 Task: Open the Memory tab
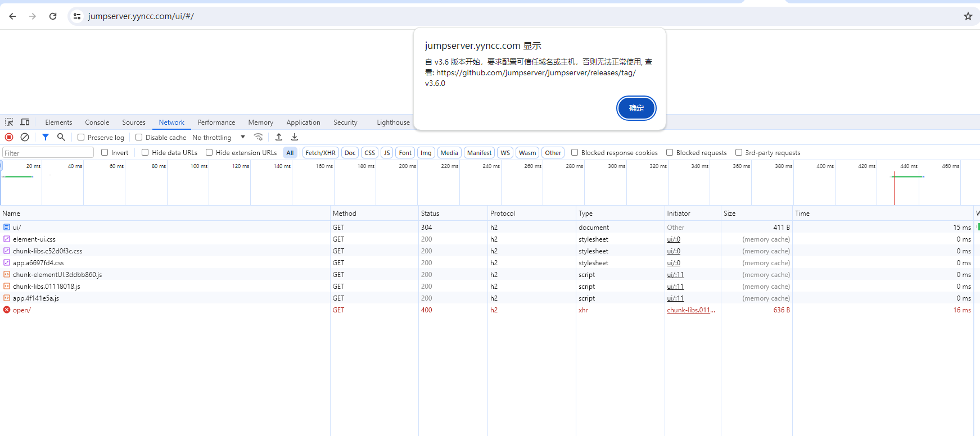261,122
